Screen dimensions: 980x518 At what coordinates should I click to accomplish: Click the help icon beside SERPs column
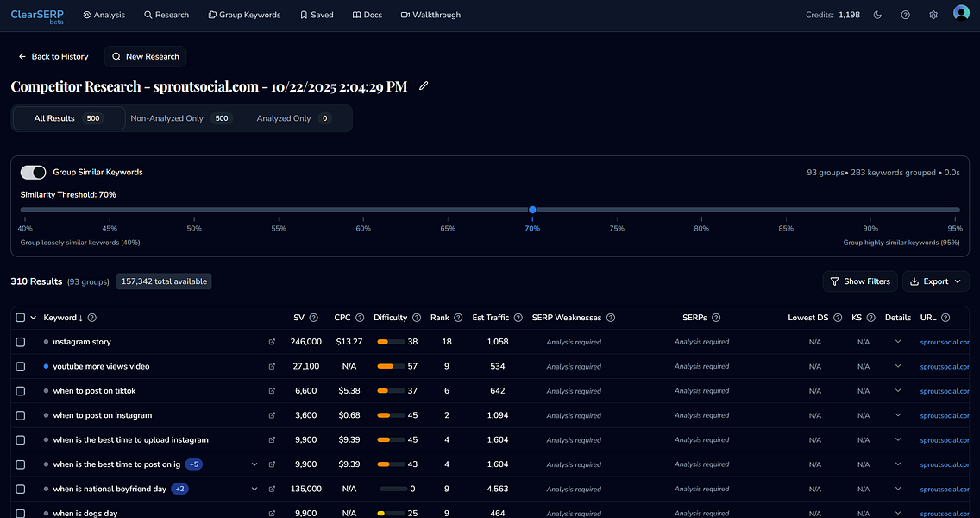716,318
